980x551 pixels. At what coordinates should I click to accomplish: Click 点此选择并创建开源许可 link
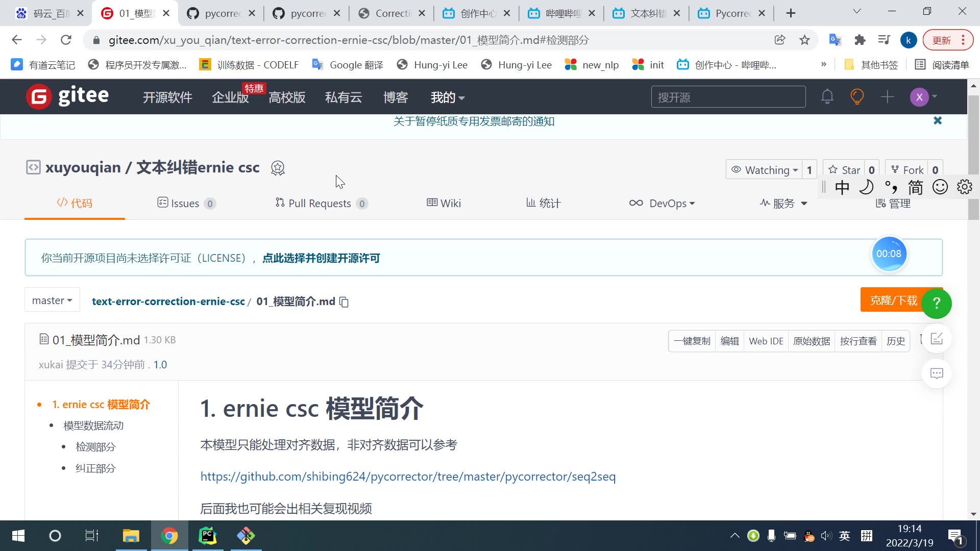point(321,258)
